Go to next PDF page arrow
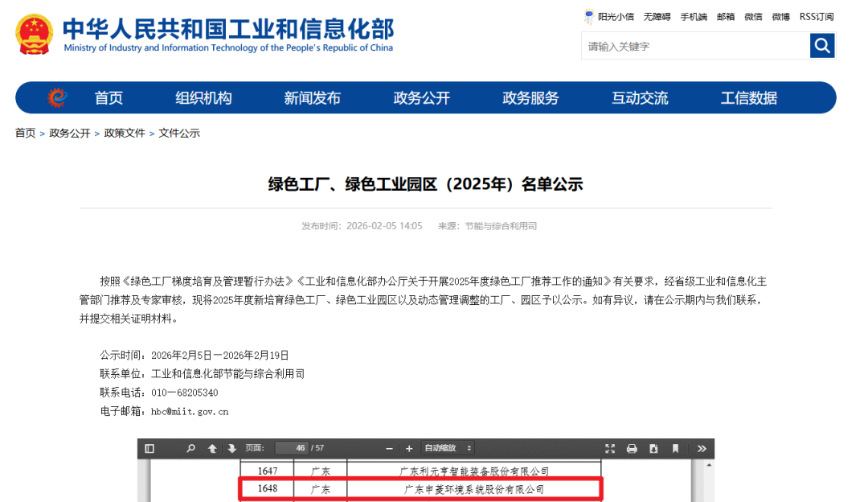Image resolution: width=868 pixels, height=502 pixels. [231, 448]
